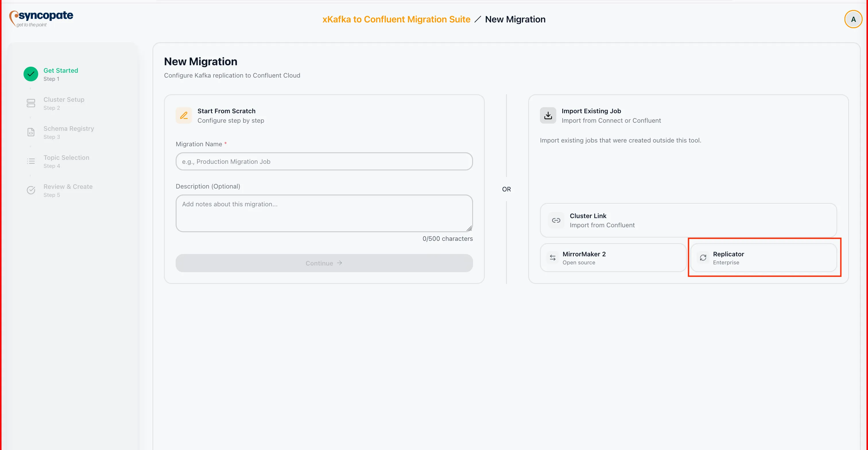Select the Start From Scratch pencil icon
Viewport: 868px width, 450px height.
coord(184,115)
